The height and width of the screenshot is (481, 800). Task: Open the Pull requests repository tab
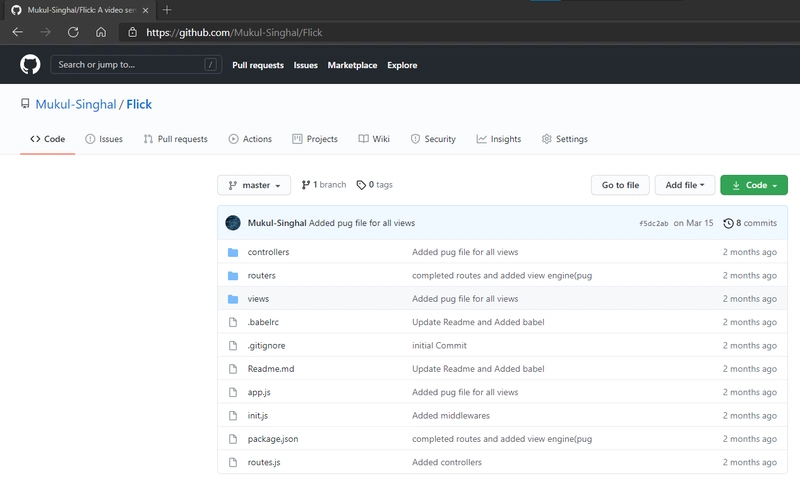point(176,139)
